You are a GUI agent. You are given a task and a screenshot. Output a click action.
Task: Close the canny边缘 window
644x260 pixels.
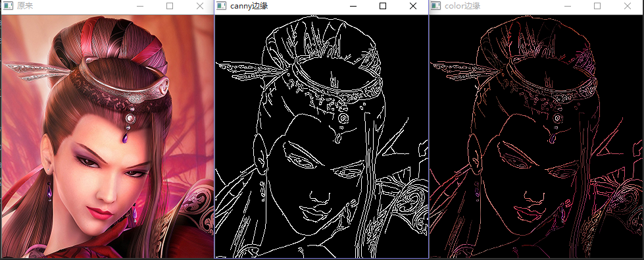(413, 6)
